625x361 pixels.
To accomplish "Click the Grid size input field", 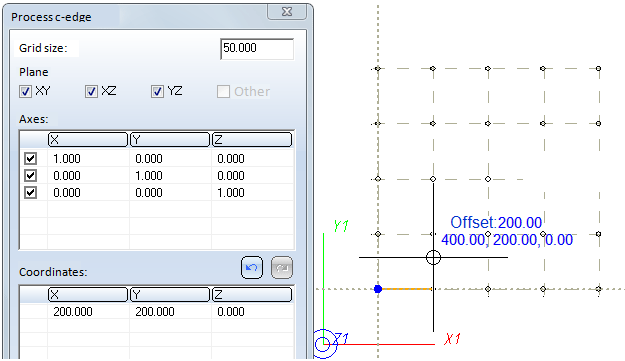I will (257, 49).
